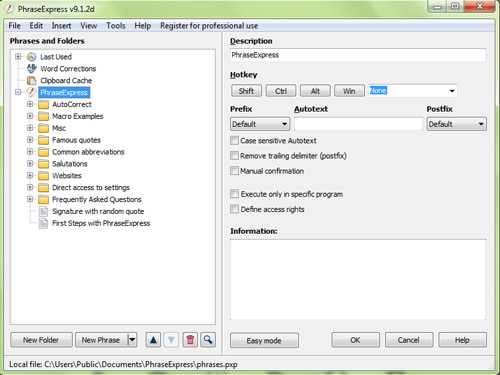This screenshot has width=500, height=375.
Task: Expand the Famous quotes folder
Action: [x=30, y=140]
